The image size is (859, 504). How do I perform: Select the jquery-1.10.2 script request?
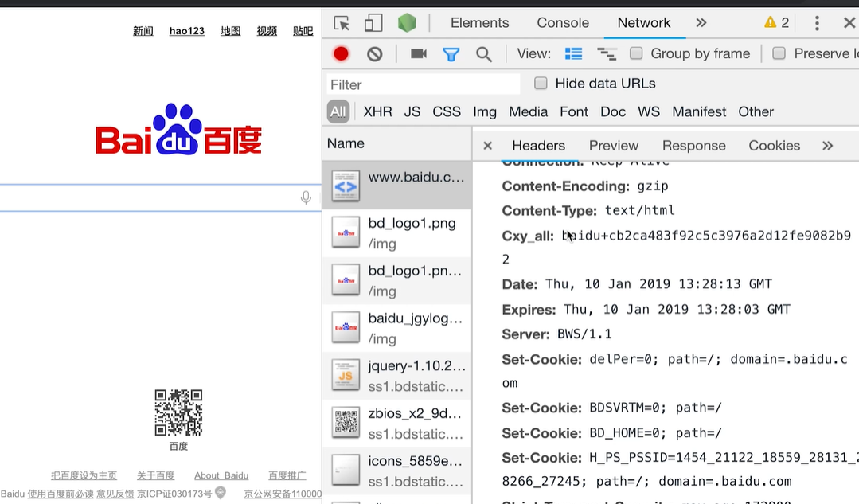(397, 376)
